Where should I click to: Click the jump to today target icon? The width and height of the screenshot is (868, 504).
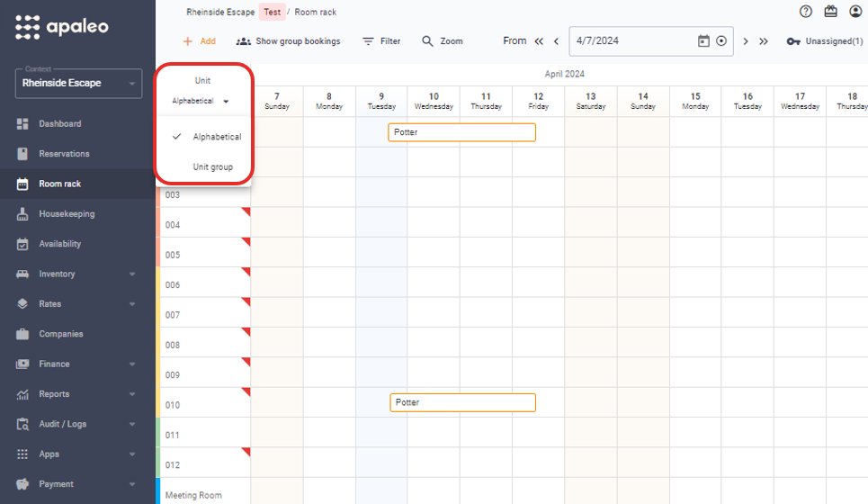pyautogui.click(x=721, y=41)
